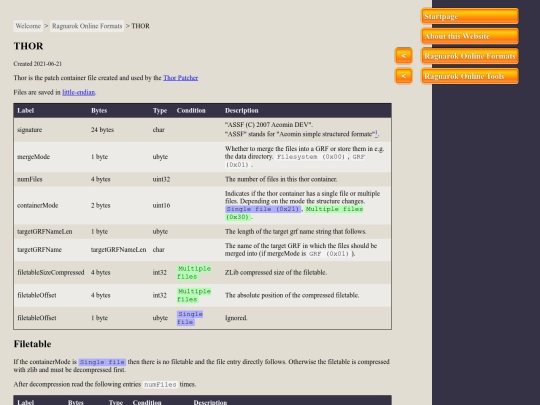Collapse arrow next to Ragnarok Online Formats

pos(404,56)
